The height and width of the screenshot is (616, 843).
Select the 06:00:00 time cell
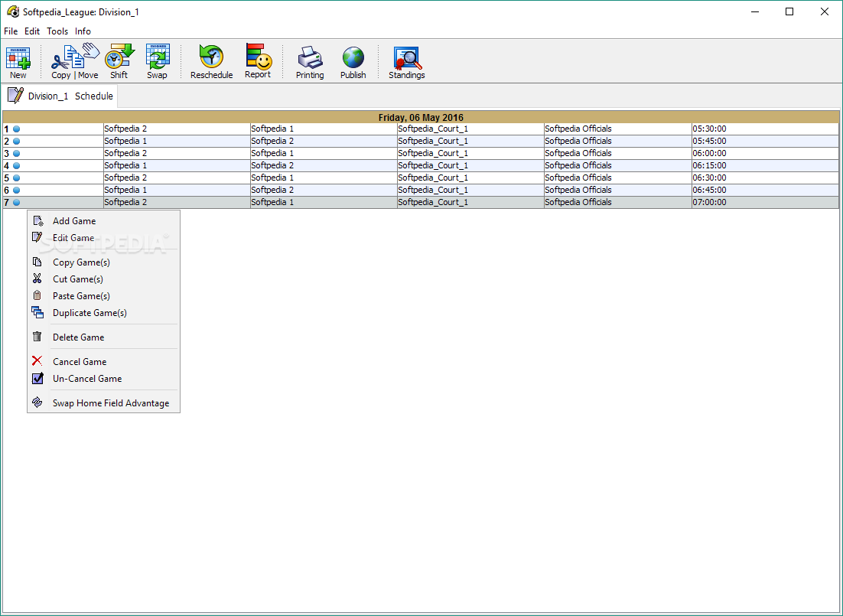[765, 153]
